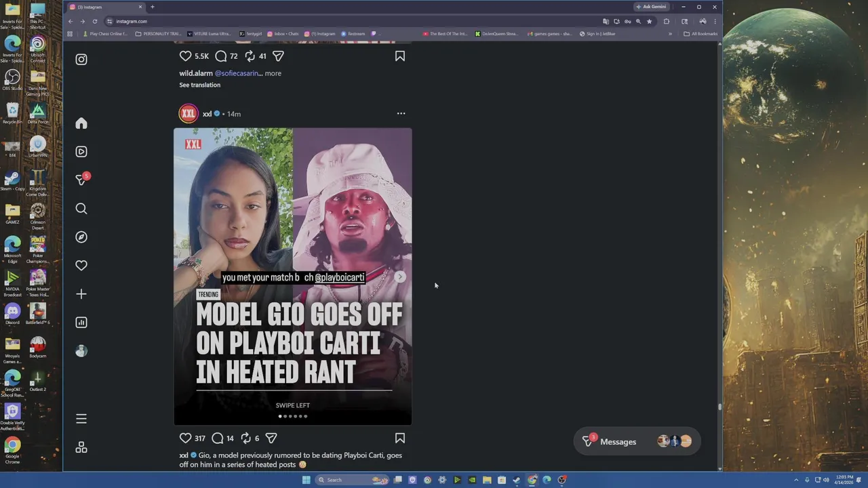This screenshot has width=868, height=488.
Task: Open the dashboard chart icon in sidebar
Action: (x=81, y=323)
